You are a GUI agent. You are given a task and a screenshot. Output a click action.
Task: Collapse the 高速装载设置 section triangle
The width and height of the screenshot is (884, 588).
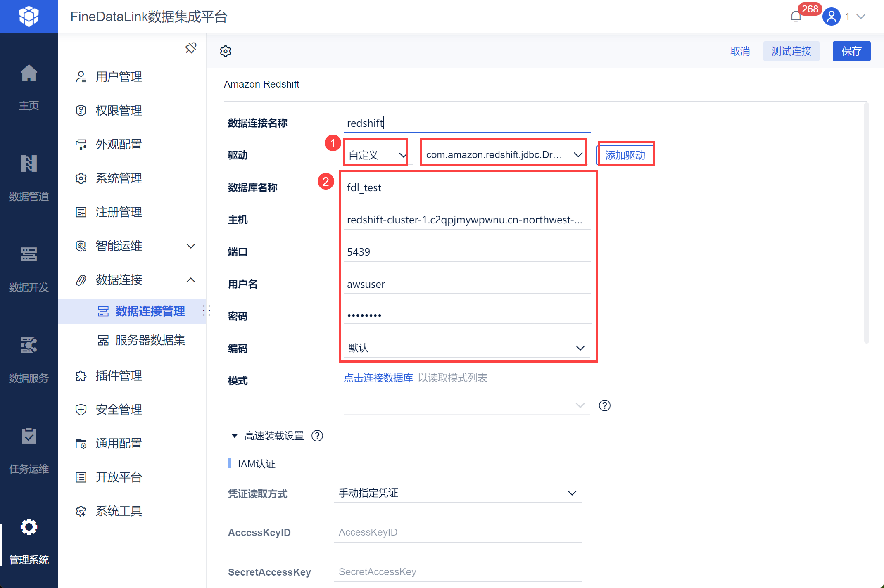[234, 436]
